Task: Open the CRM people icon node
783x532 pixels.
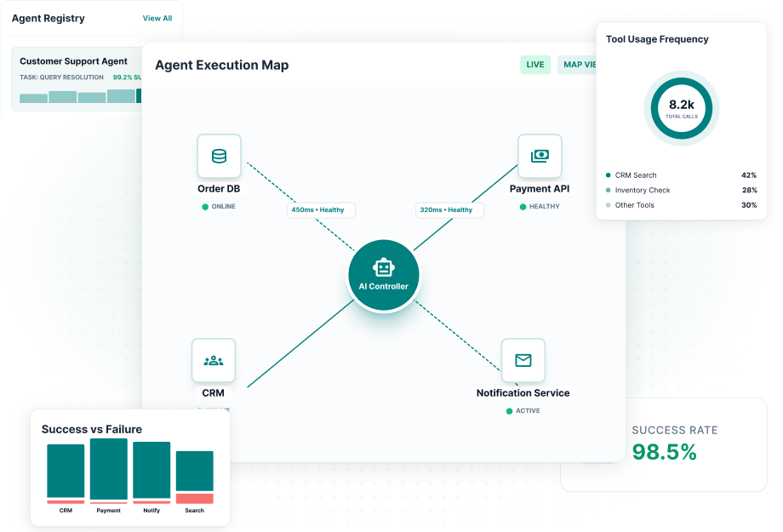Action: pos(213,360)
